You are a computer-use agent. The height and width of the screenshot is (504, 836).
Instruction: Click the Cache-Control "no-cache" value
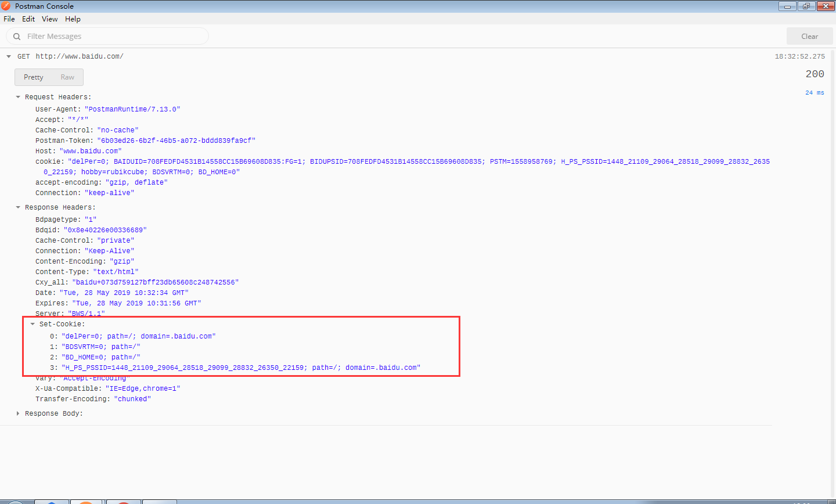[118, 130]
